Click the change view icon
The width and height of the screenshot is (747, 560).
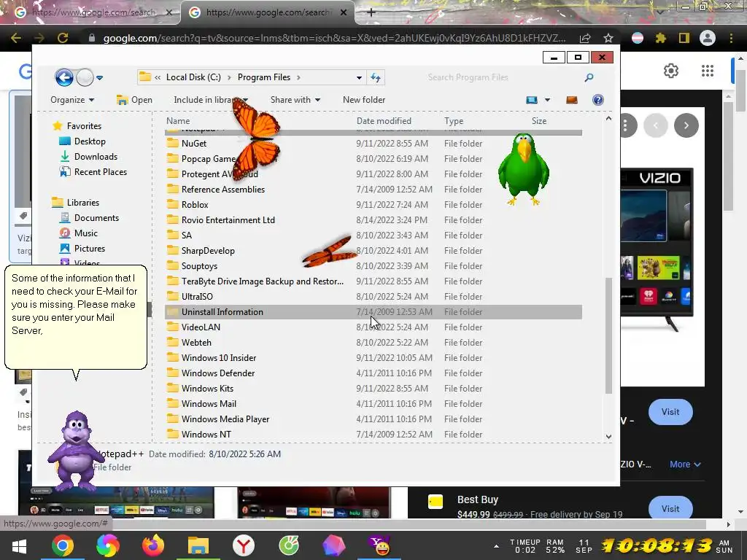(x=532, y=100)
